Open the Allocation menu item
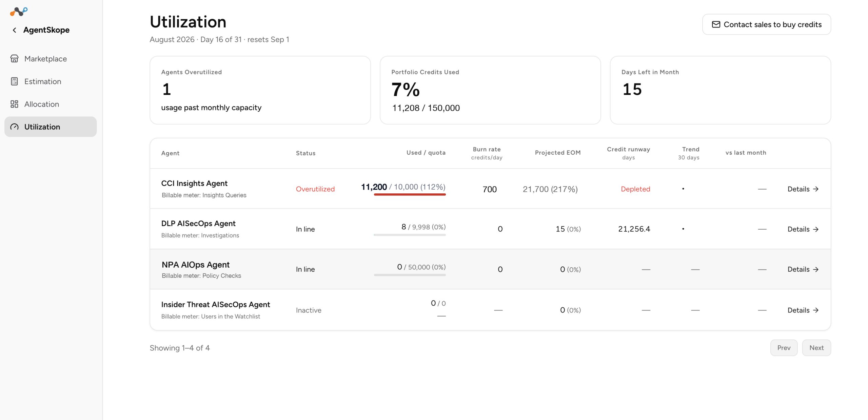This screenshot has height=420, width=868. tap(51, 104)
